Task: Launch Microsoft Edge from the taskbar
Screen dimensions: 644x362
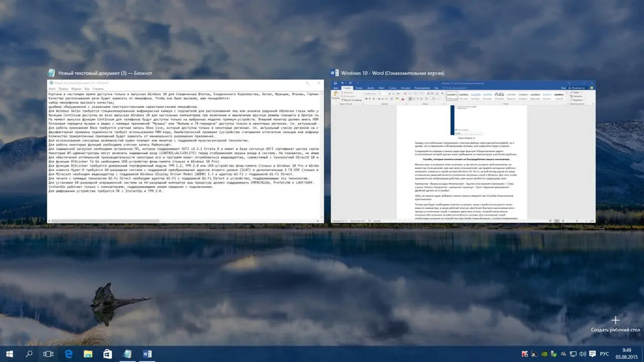Action: pos(68,354)
